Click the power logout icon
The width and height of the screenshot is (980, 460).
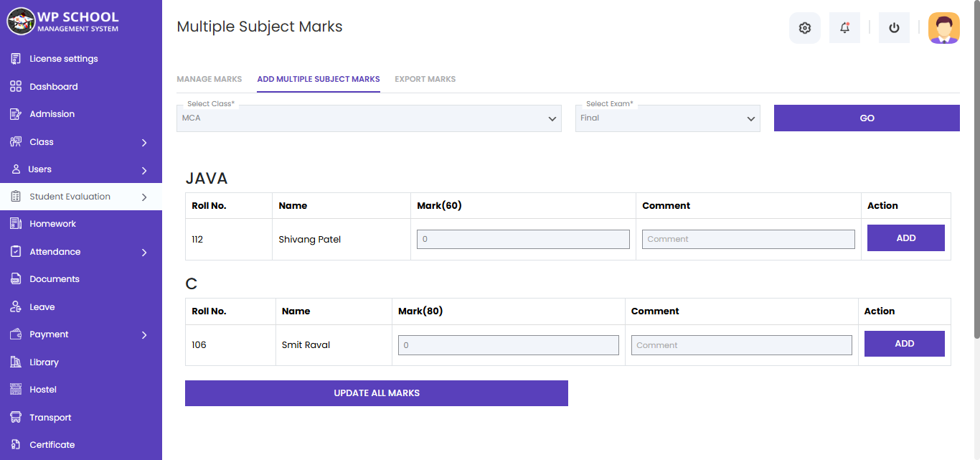click(x=894, y=28)
